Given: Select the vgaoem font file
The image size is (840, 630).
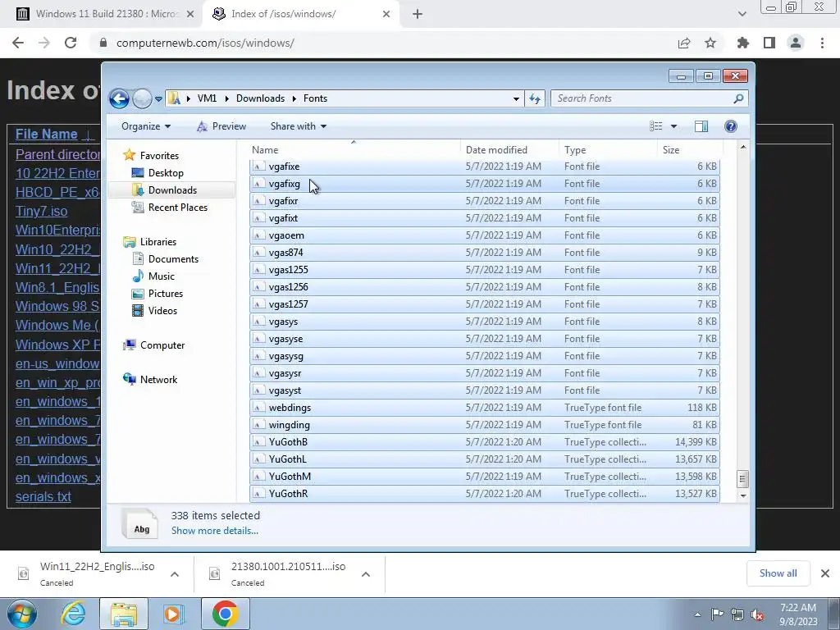Looking at the screenshot, I should point(484,235).
